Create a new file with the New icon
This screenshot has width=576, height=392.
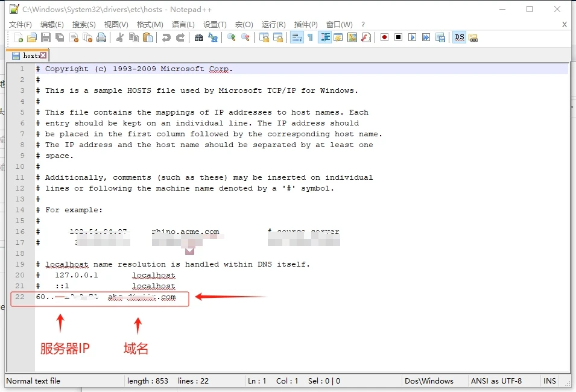pos(19,37)
